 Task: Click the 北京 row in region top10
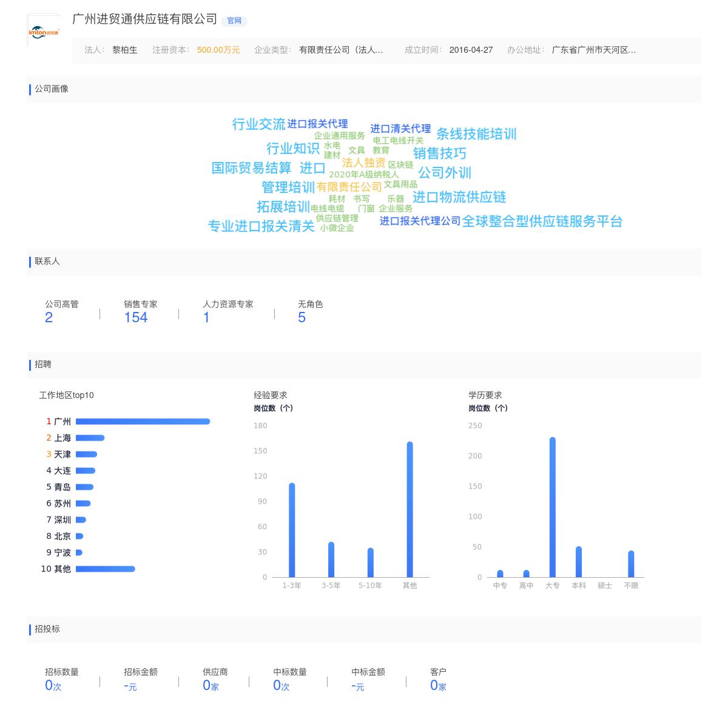pos(65,536)
